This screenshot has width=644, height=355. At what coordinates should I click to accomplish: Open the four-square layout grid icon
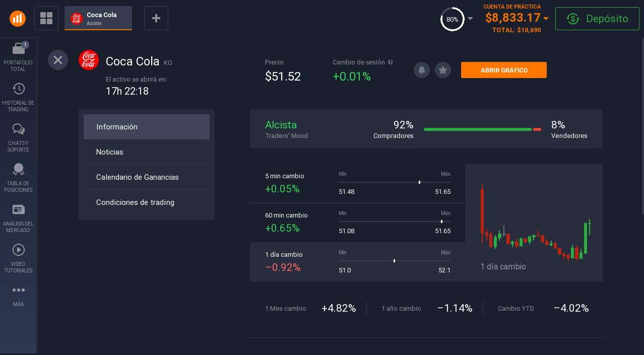[x=46, y=18]
